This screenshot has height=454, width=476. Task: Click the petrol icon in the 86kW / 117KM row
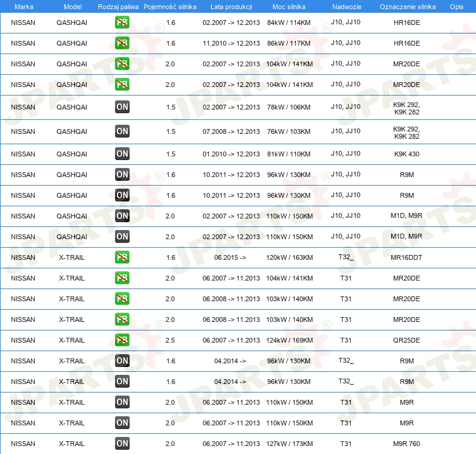122,43
